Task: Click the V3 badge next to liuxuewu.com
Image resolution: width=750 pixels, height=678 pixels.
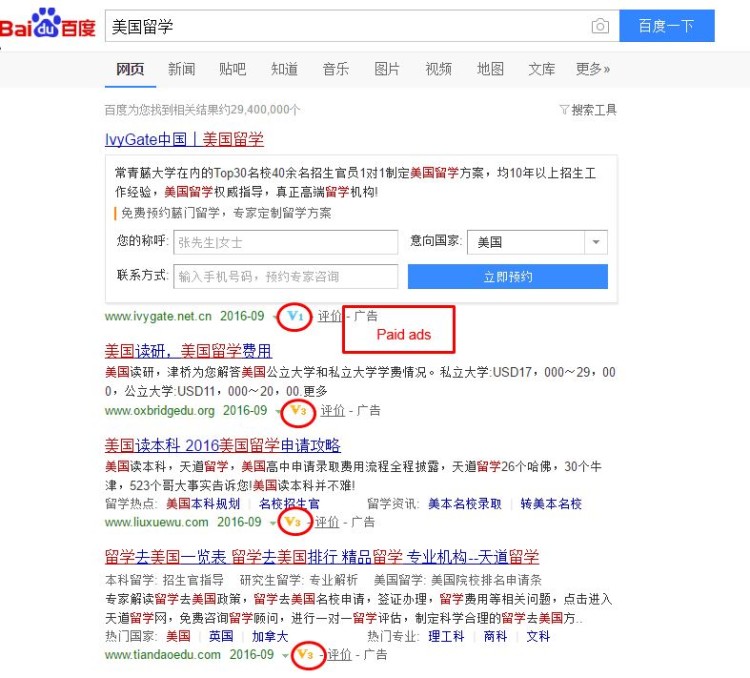Action: 293,522
